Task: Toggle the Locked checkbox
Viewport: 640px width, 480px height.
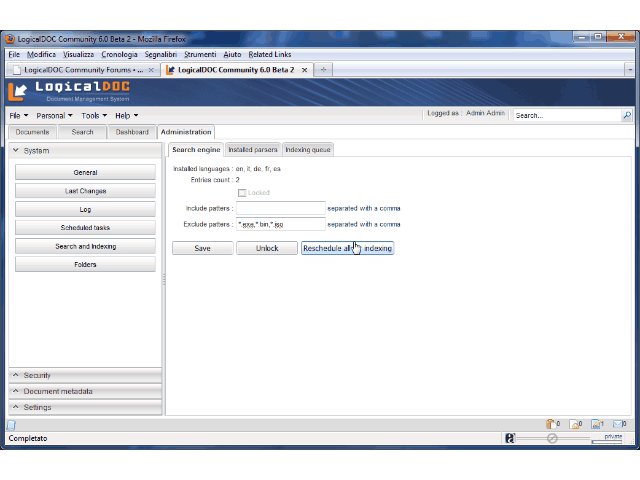Action: point(242,193)
